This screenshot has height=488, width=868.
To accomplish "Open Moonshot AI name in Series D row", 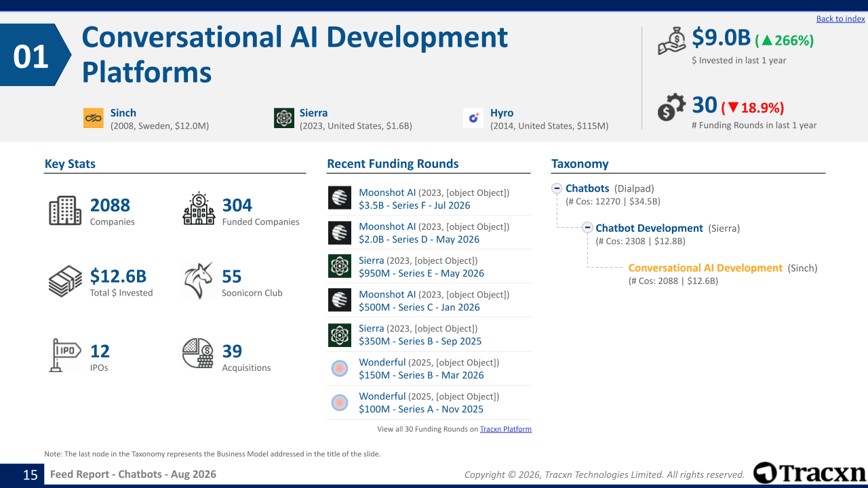I will [387, 226].
